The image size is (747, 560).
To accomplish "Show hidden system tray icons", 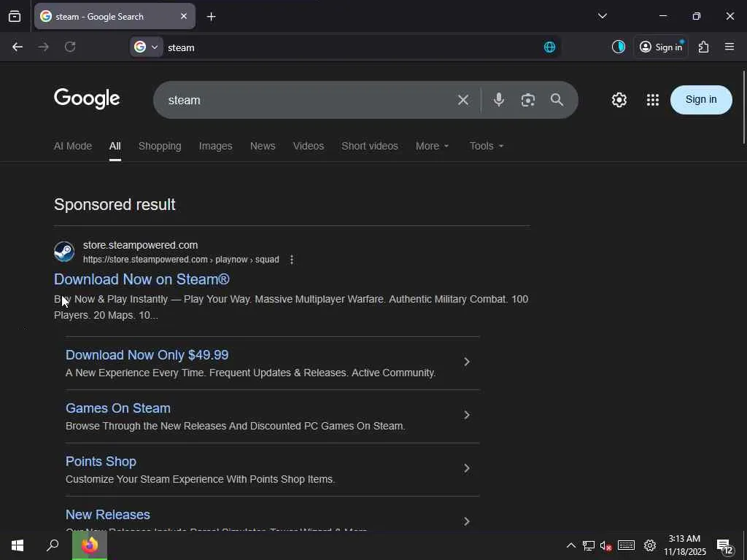I will click(570, 545).
